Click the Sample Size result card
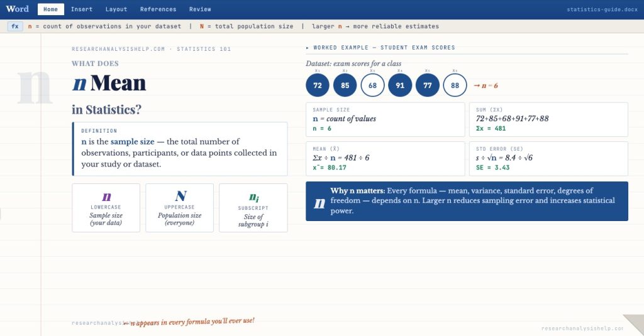This screenshot has width=644, height=336. point(384,119)
